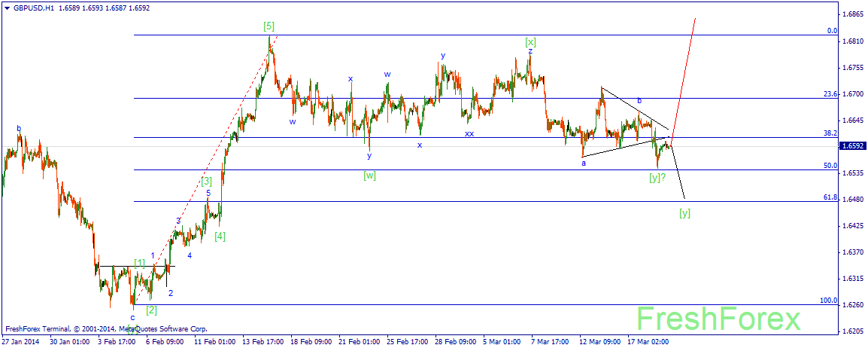Select the blue z label under [x]
This screenshot has height=348, width=868.
point(530,50)
